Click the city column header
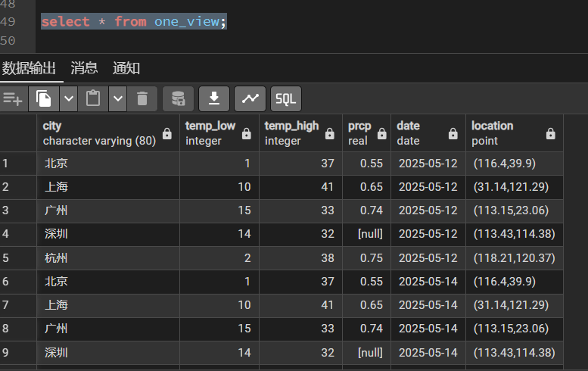Screen dimensions: 588x371 pos(108,133)
